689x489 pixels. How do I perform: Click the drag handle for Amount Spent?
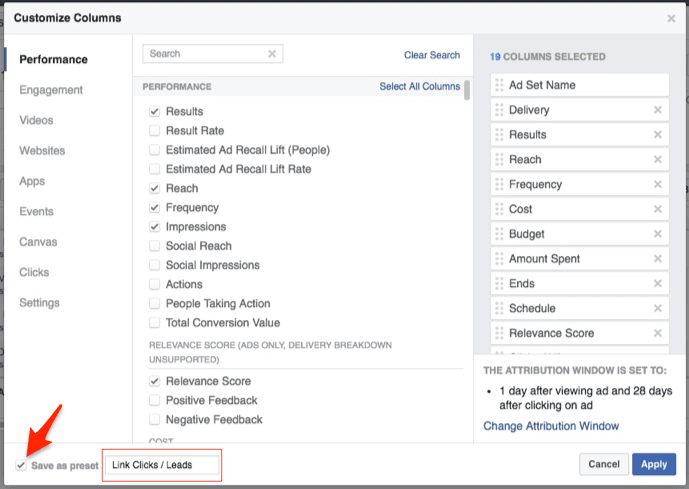tap(499, 259)
